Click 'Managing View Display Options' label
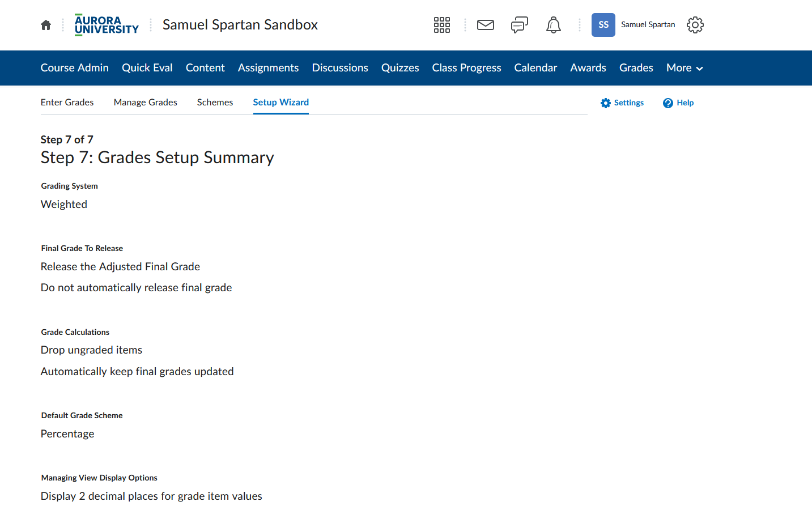Viewport: 812px width, 523px height. click(x=99, y=478)
